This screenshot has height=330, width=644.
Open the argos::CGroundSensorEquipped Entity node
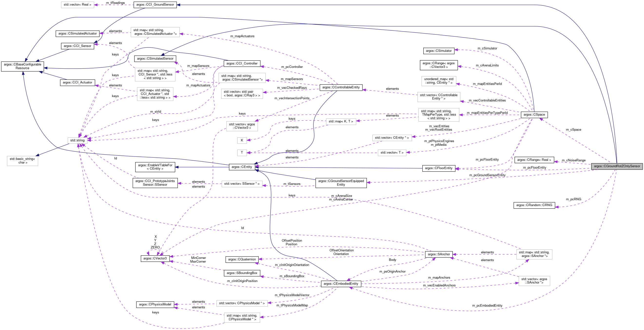[x=341, y=183]
